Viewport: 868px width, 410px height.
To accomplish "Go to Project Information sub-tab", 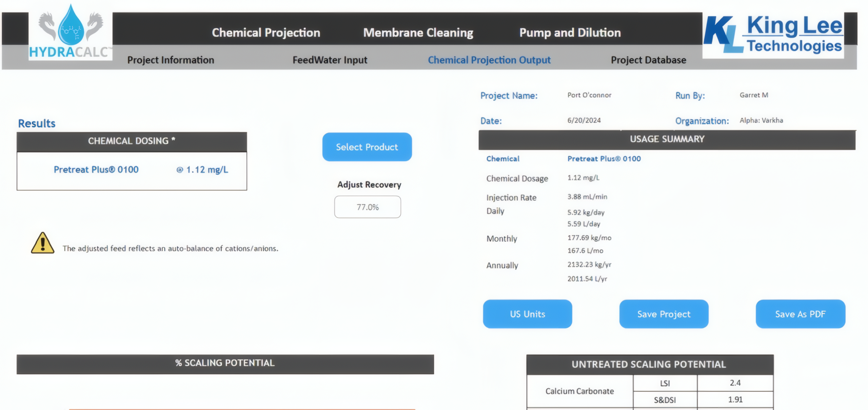I will click(171, 60).
